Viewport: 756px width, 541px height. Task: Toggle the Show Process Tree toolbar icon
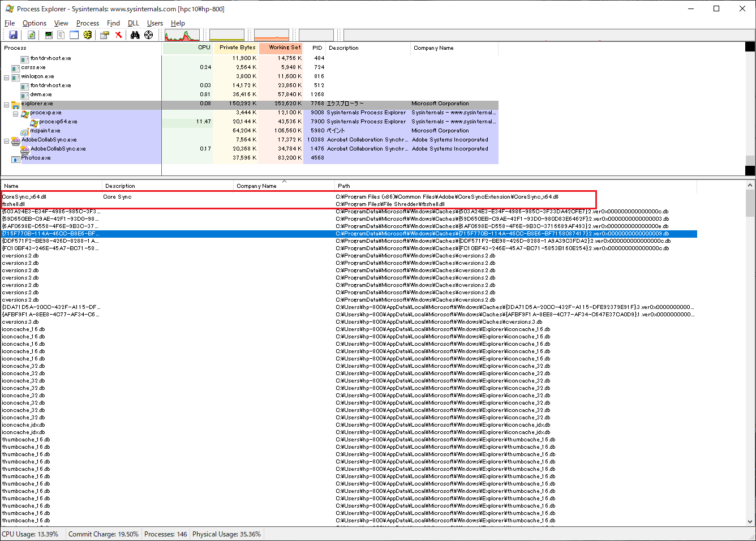click(61, 35)
